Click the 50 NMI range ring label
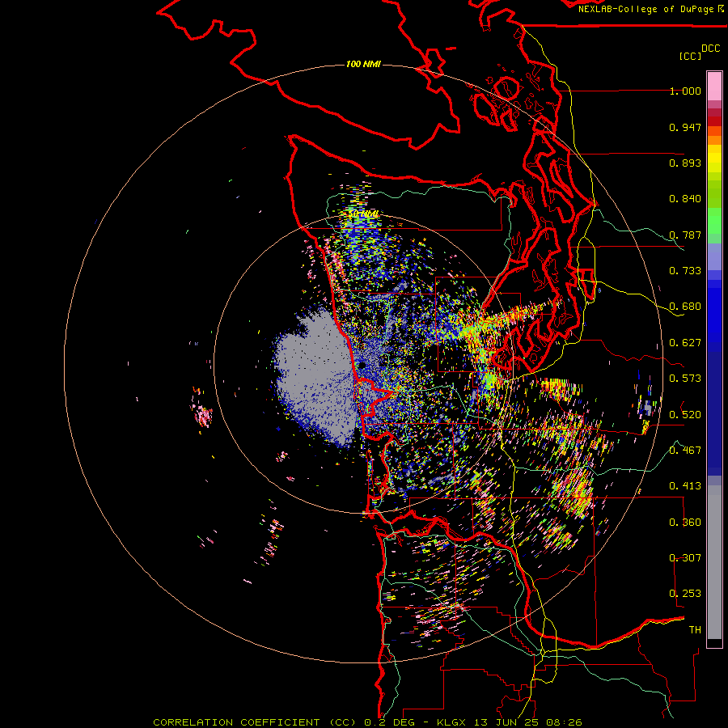This screenshot has width=728, height=728. click(364, 214)
